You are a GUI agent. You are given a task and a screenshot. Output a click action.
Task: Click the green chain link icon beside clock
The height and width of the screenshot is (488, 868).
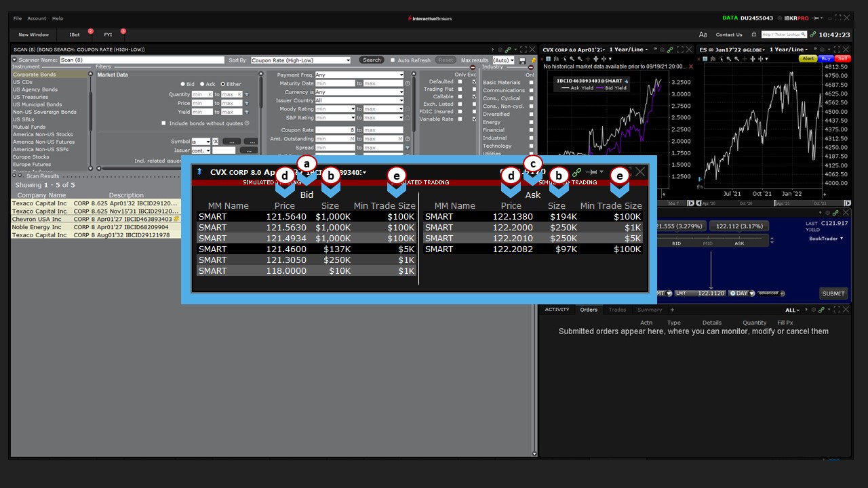(x=812, y=35)
